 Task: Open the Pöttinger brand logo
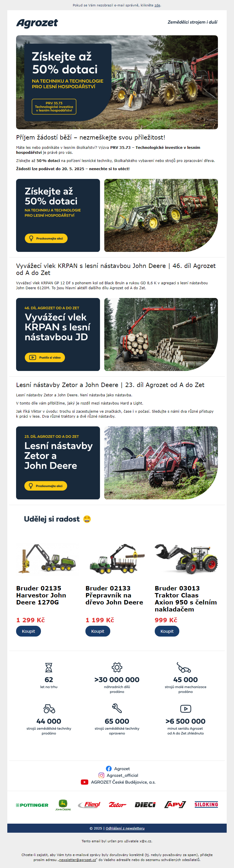tap(32, 805)
